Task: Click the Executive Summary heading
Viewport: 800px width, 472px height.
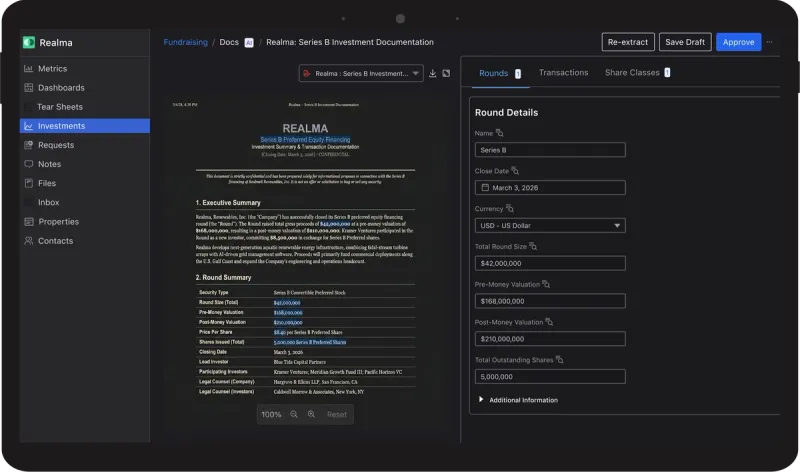Action: (228, 203)
